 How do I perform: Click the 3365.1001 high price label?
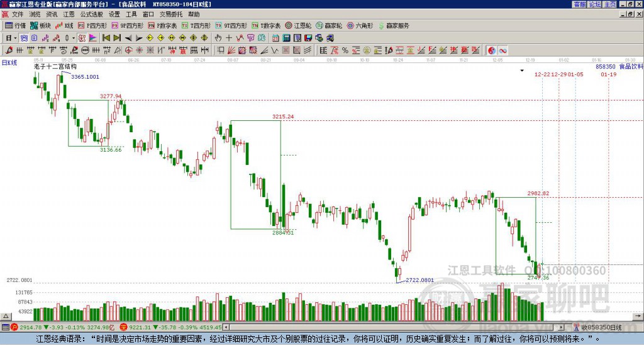point(85,77)
